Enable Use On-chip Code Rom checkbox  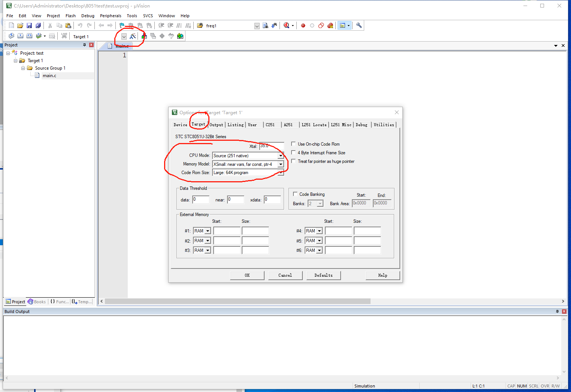[294, 144]
